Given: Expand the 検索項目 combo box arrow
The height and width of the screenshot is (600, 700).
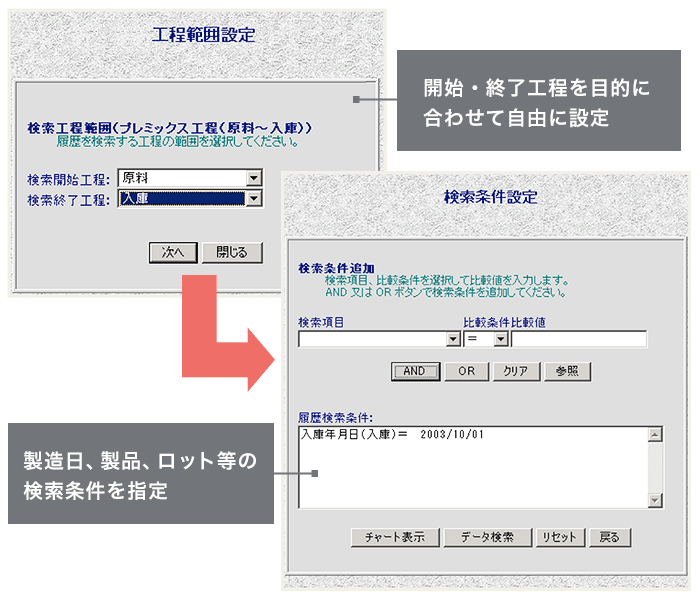Looking at the screenshot, I should coord(453,339).
